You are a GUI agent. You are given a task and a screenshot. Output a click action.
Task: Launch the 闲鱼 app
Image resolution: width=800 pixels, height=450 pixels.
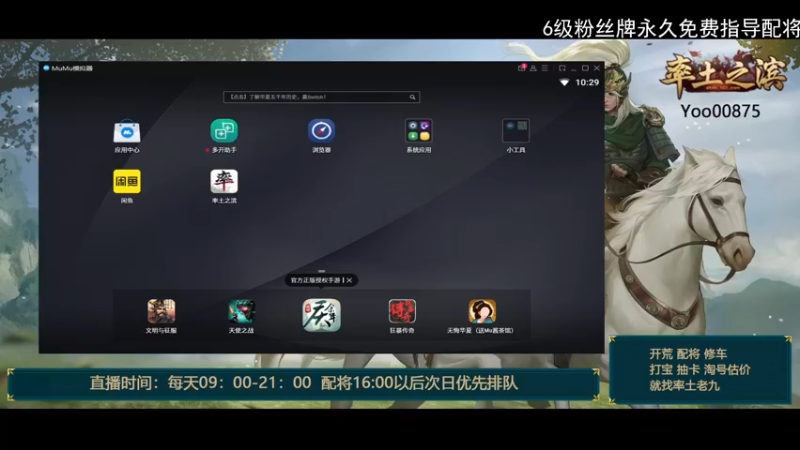(x=127, y=182)
